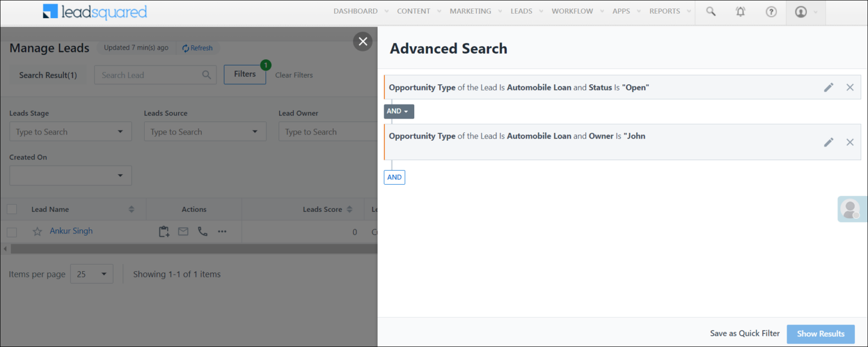Check the checkbox beside Ankur Singh

[x=12, y=231]
